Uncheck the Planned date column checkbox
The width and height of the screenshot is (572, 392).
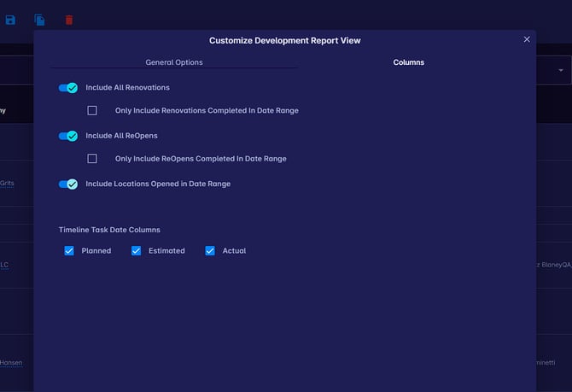(69, 251)
